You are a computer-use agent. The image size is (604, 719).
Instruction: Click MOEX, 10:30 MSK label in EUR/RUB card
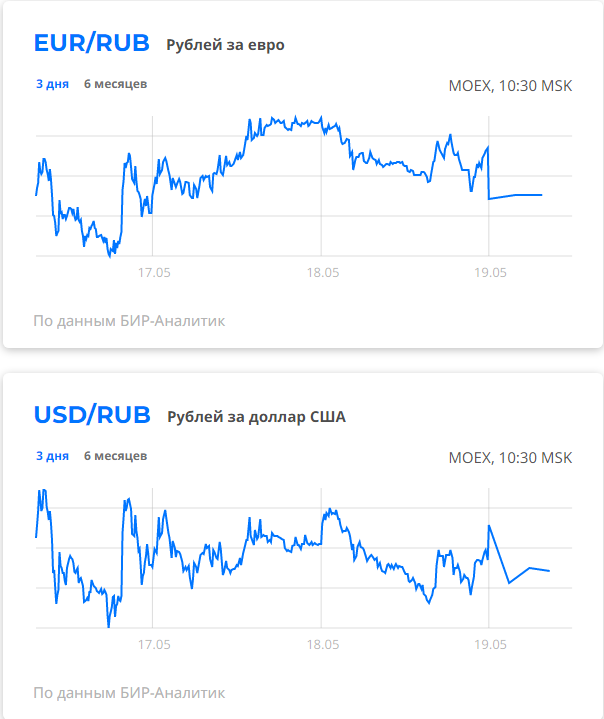pos(510,86)
